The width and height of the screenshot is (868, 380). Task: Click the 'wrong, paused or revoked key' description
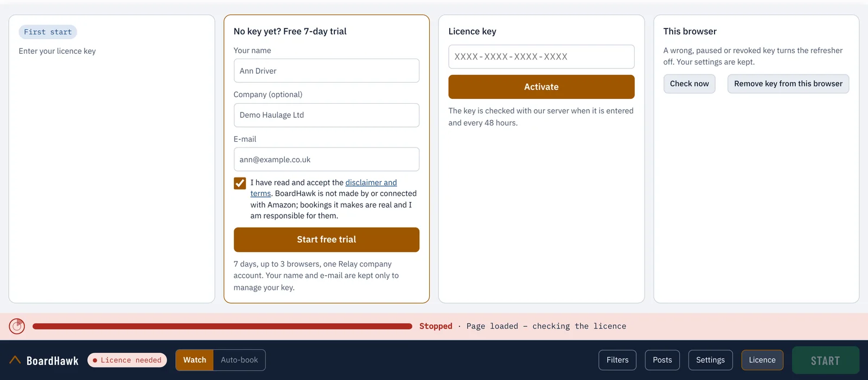pyautogui.click(x=753, y=56)
